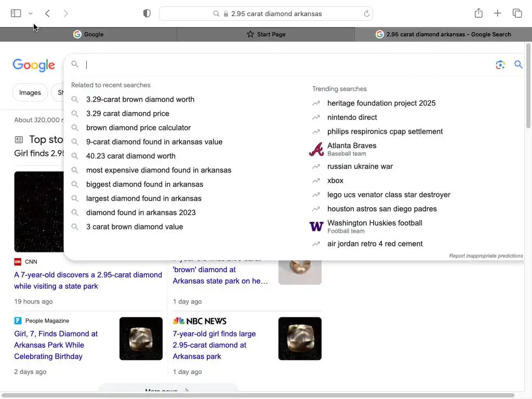Image resolution: width=532 pixels, height=399 pixels.
Task: Open the Share menu icon
Action: coord(478,13)
